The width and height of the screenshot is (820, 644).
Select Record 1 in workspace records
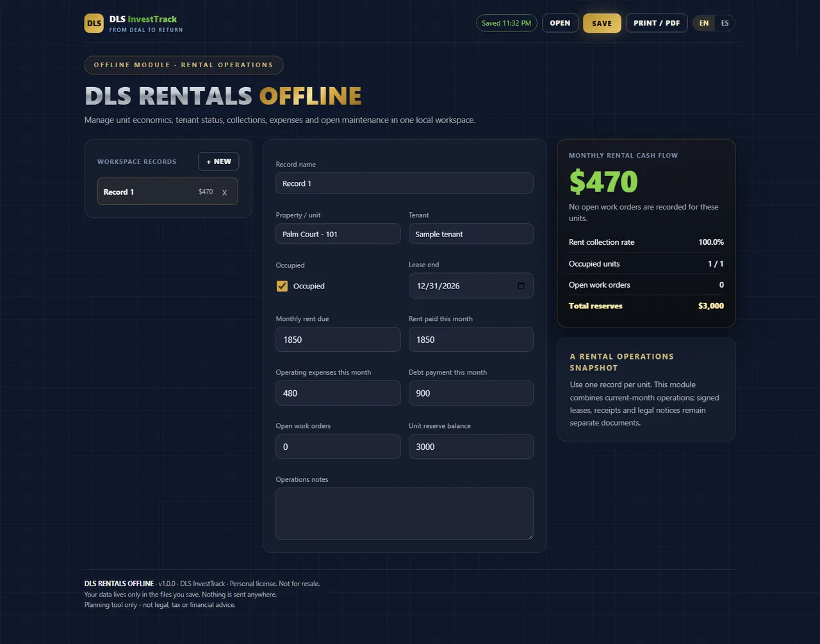click(167, 192)
